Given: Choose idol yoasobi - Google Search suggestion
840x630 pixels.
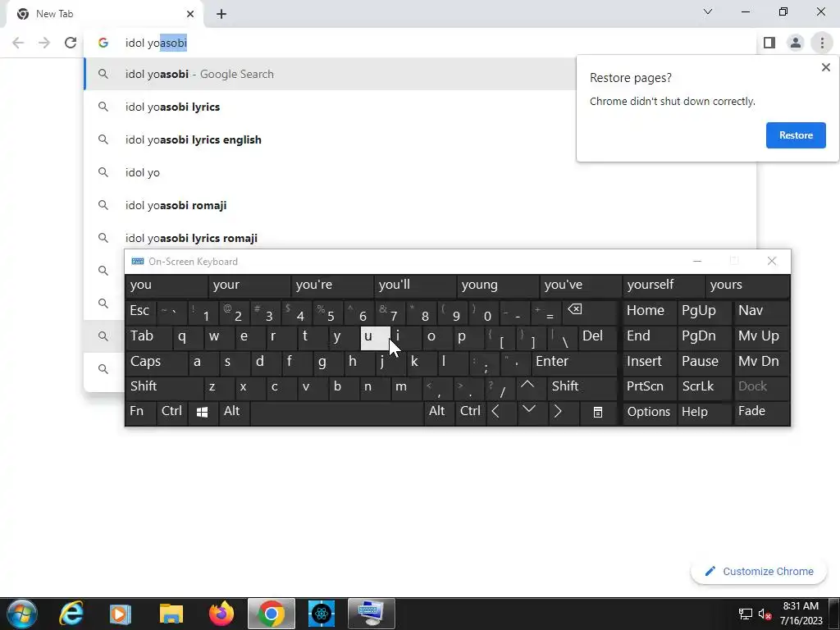Looking at the screenshot, I should (330, 74).
